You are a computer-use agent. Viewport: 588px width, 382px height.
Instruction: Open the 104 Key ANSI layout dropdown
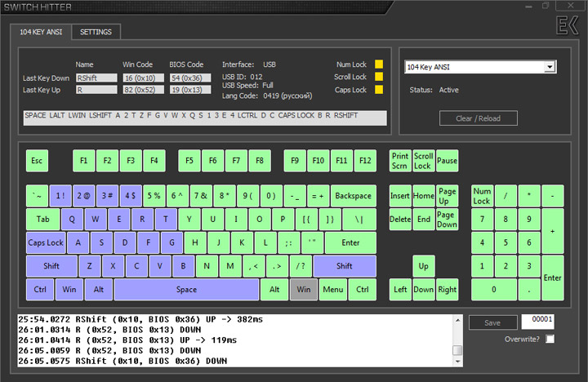[550, 67]
